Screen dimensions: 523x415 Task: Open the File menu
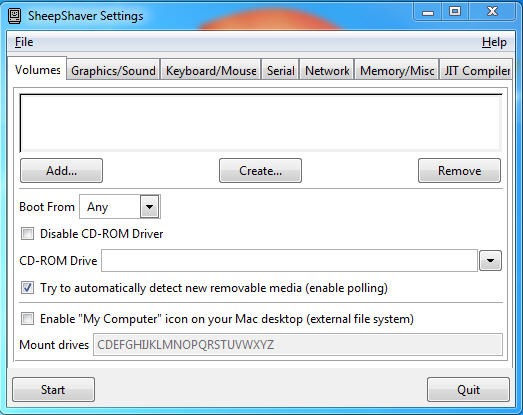(x=24, y=42)
